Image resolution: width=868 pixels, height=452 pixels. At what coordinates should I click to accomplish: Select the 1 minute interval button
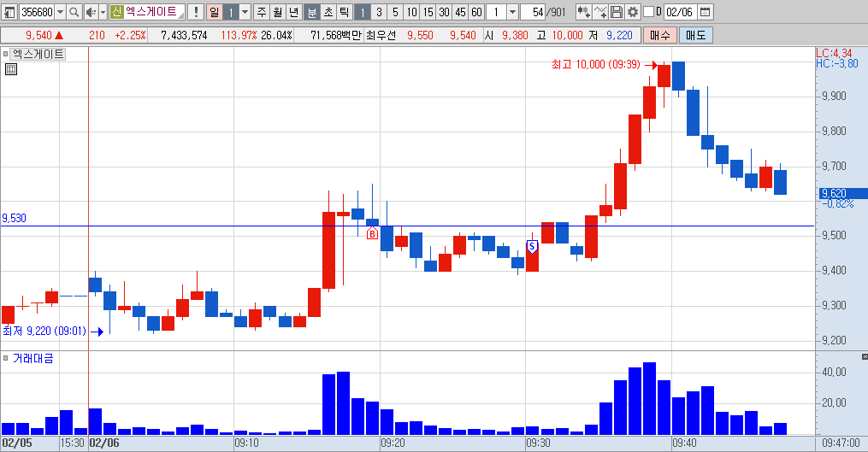tap(363, 12)
